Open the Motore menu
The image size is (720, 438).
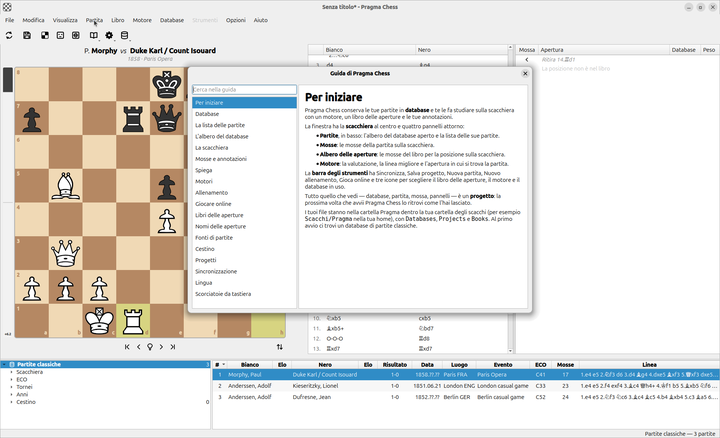[142, 20]
